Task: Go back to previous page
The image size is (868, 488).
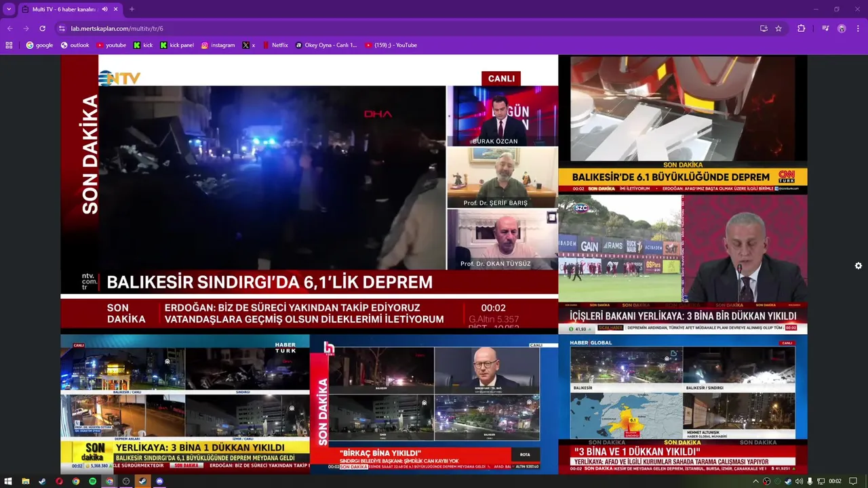Action: [9, 28]
